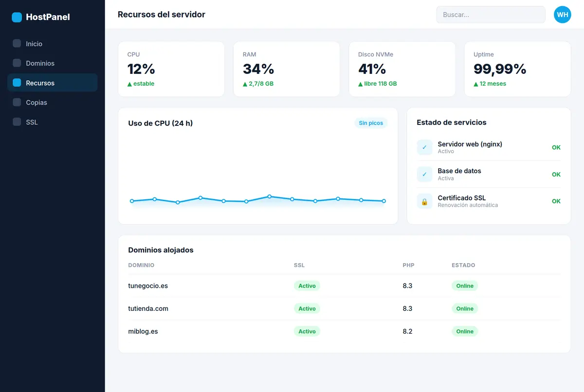Image resolution: width=584 pixels, height=392 pixels.
Task: Click PHP version 8.2 for miblog.es
Action: 407,332
